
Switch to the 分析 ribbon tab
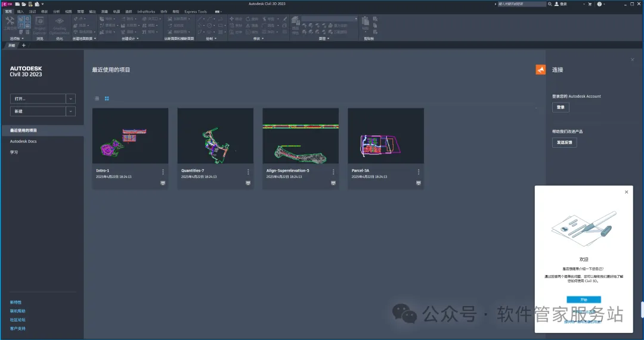56,11
